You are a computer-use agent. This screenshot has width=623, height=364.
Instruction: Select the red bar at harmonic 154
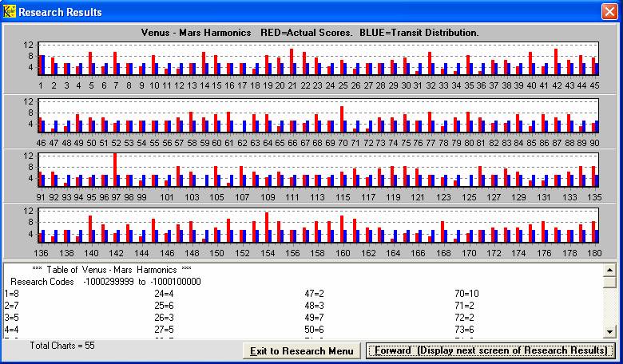(x=267, y=227)
